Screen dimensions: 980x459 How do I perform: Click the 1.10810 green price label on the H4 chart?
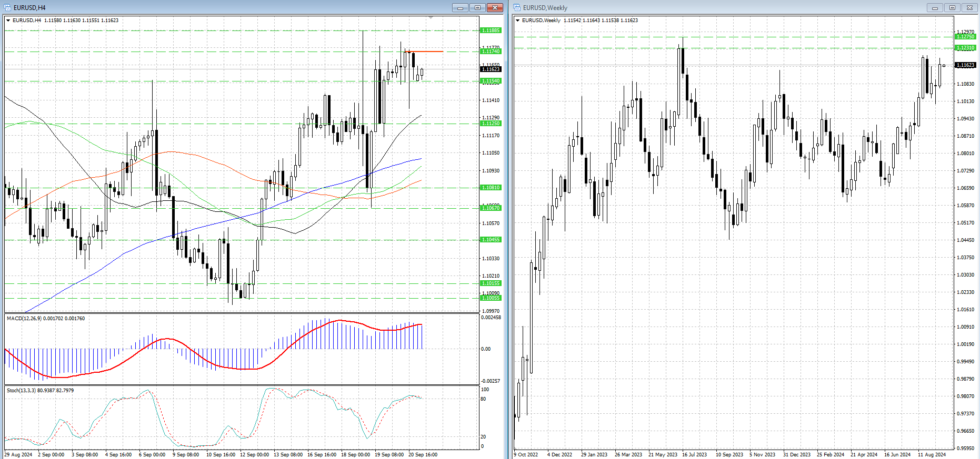tap(491, 188)
